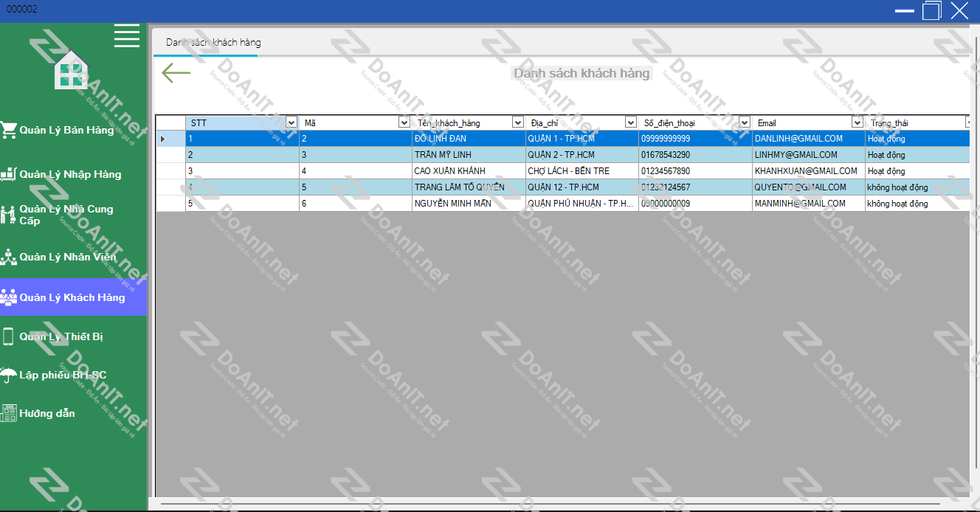Click Hoạt động status of TRẦN MỸ LINH

pos(918,155)
